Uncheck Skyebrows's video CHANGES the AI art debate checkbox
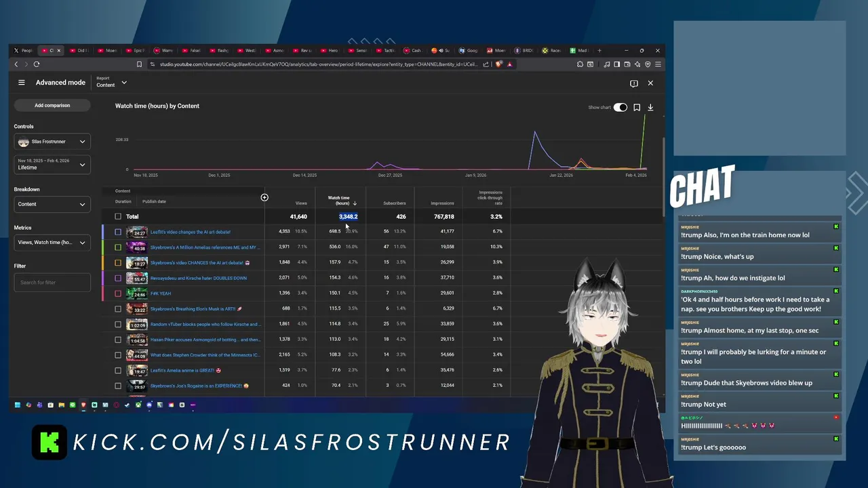Screen dimensions: 868x488 coord(118,263)
